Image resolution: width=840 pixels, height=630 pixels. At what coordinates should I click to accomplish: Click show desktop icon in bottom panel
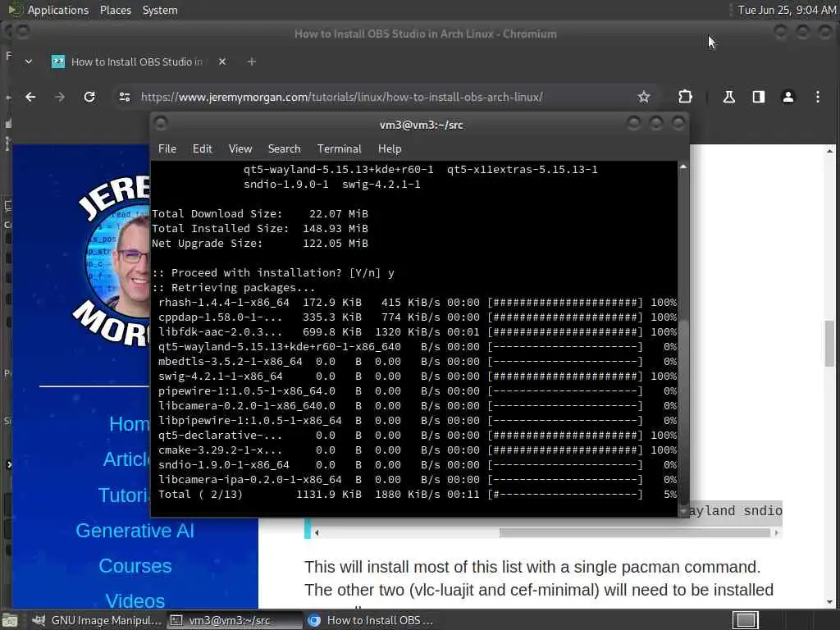[10, 621]
